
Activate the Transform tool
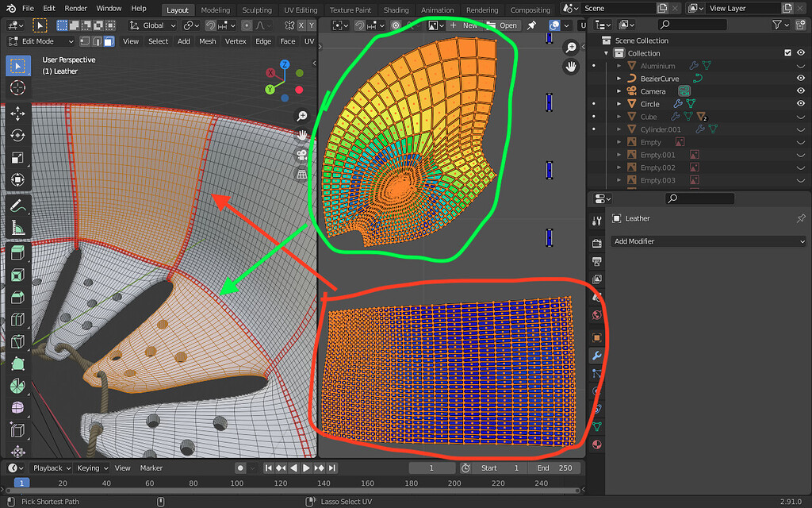(18, 180)
